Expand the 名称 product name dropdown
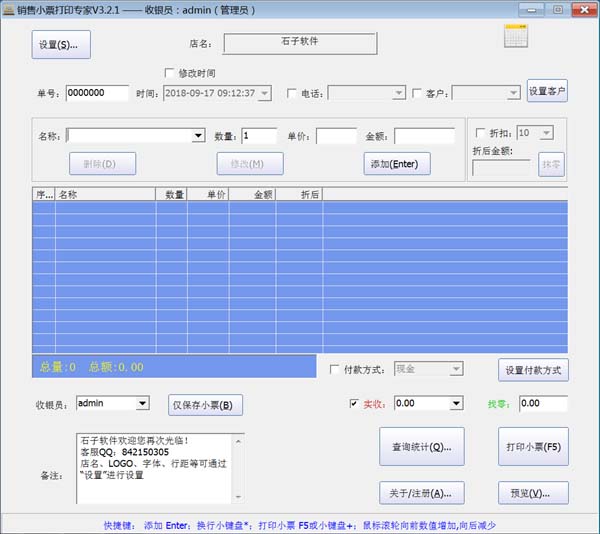 coord(198,136)
